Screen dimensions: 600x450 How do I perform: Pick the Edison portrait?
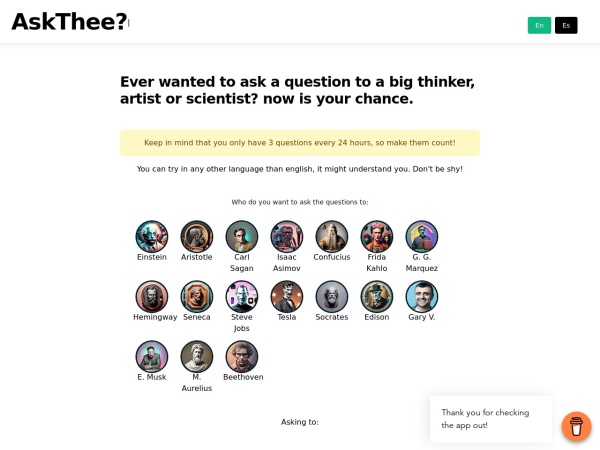coord(377,297)
